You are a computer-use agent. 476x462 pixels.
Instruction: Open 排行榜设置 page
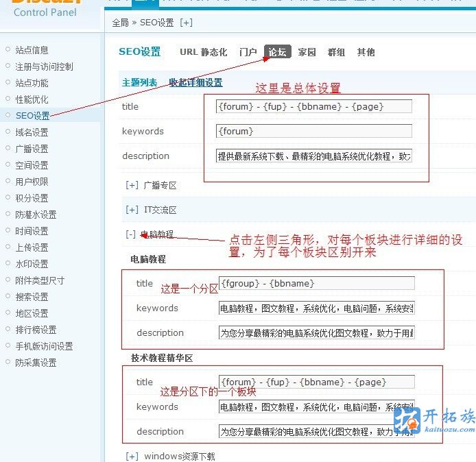coord(36,330)
